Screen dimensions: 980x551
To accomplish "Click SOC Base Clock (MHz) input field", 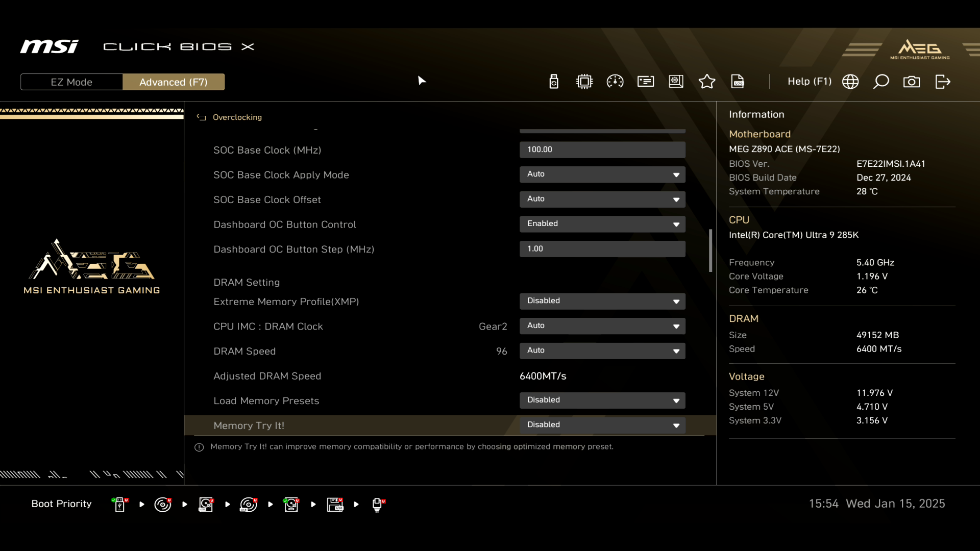I will pos(602,149).
